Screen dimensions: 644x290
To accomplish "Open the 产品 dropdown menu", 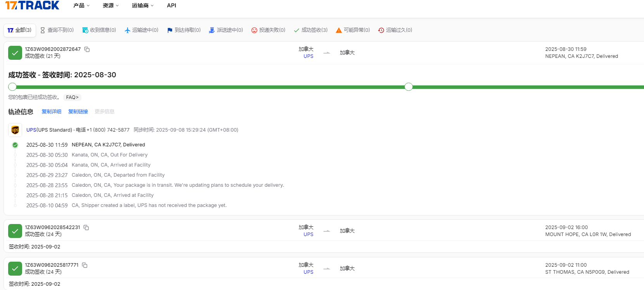I will click(x=81, y=5).
